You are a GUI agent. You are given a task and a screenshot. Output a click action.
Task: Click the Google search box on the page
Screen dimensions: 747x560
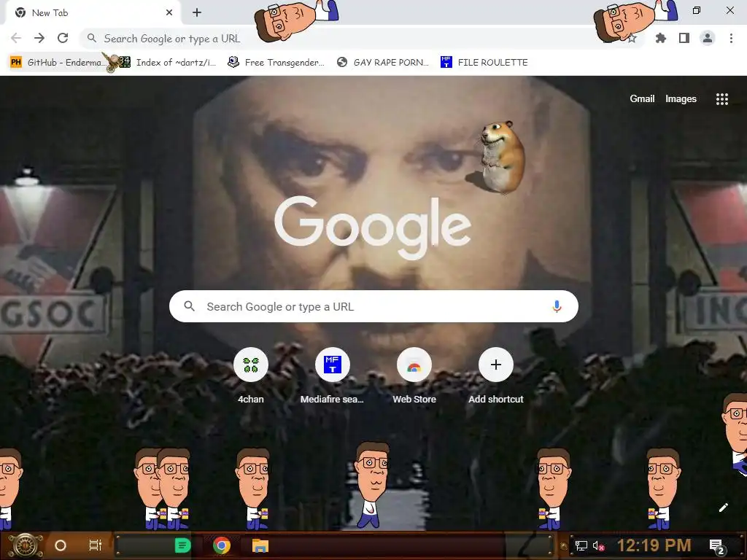[373, 306]
